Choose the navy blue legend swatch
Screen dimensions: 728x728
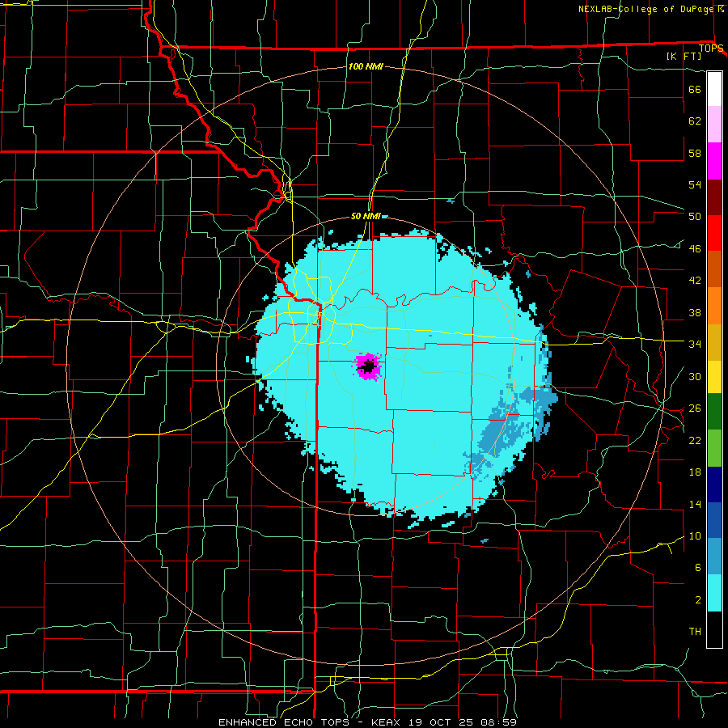[714, 485]
